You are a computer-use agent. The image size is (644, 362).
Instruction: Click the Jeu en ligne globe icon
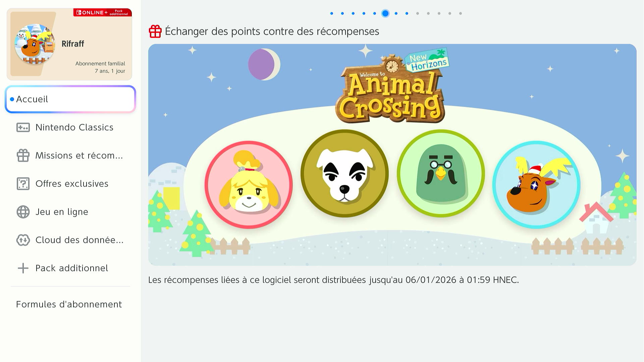pyautogui.click(x=23, y=212)
